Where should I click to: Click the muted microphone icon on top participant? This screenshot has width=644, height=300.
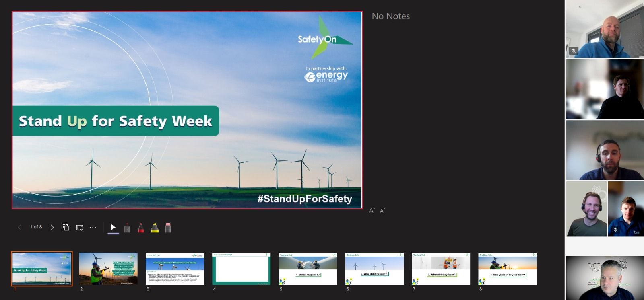coord(574,51)
